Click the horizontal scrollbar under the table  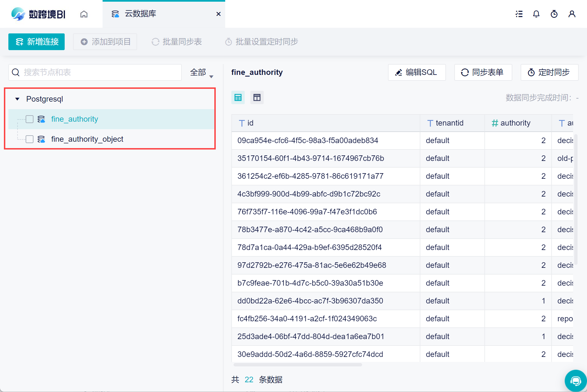click(x=298, y=365)
